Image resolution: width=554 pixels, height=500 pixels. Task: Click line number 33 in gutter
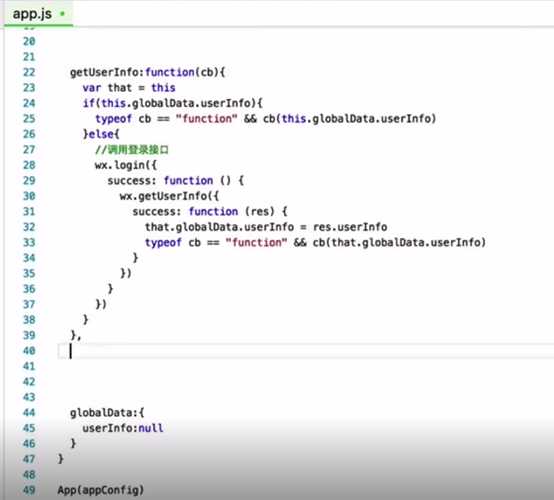29,242
